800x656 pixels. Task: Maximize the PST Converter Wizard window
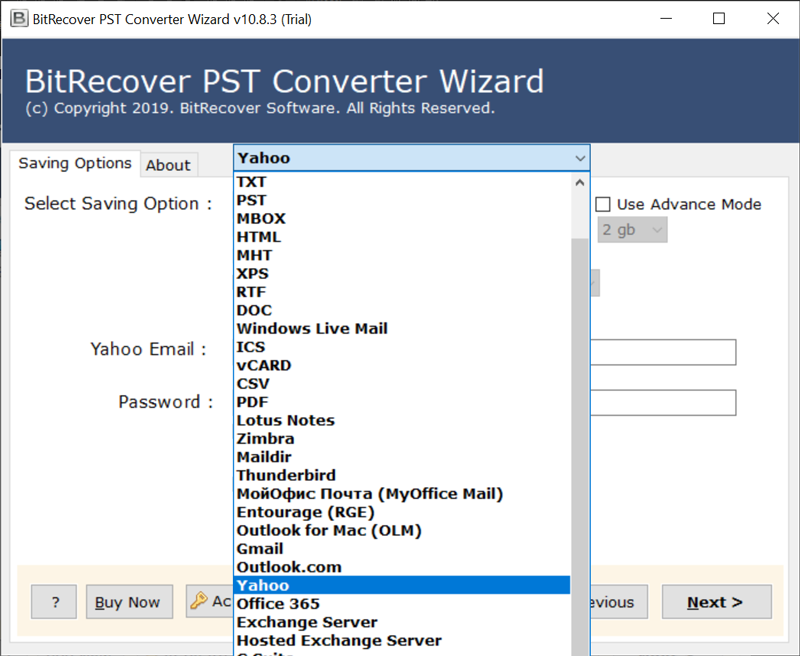tap(719, 19)
